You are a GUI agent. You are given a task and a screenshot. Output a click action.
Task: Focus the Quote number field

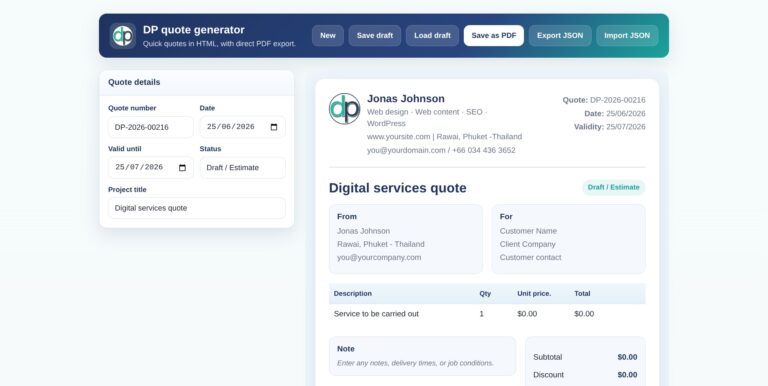coord(151,127)
